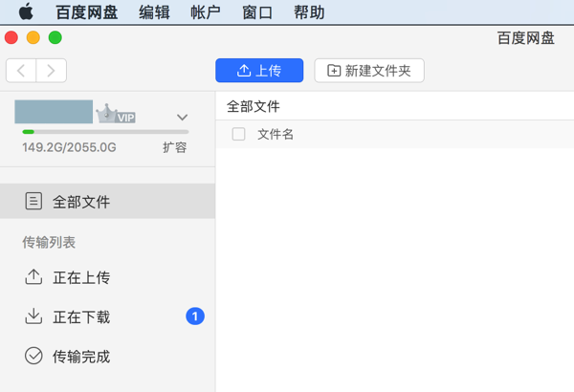Click the 全部文件 document icon in sidebar

(33, 202)
